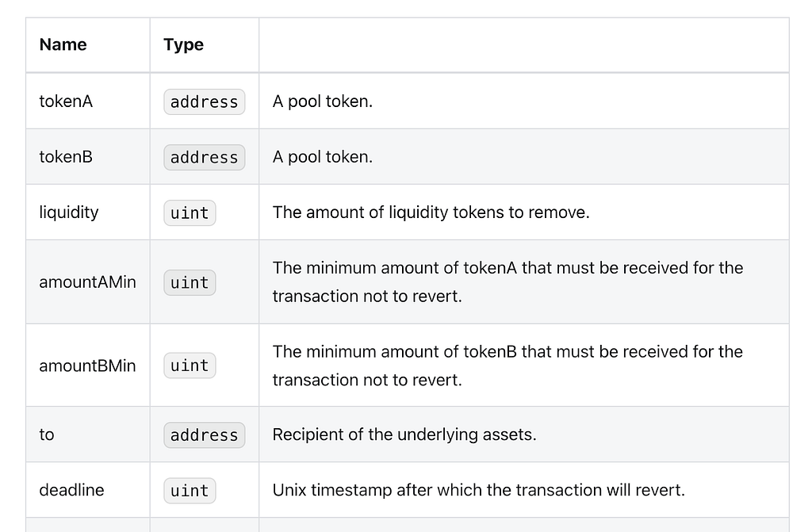Click 'The amount of liquidity tokens to remove' text
812x532 pixels.
tap(431, 212)
